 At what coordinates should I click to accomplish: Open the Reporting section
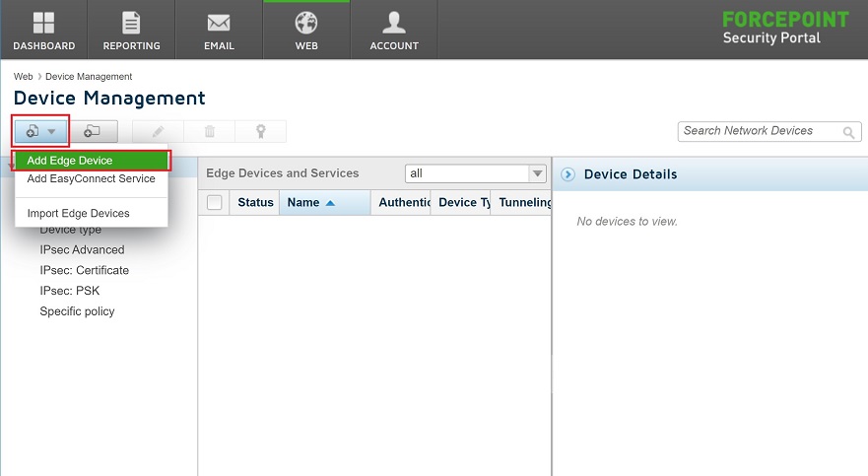(131, 31)
